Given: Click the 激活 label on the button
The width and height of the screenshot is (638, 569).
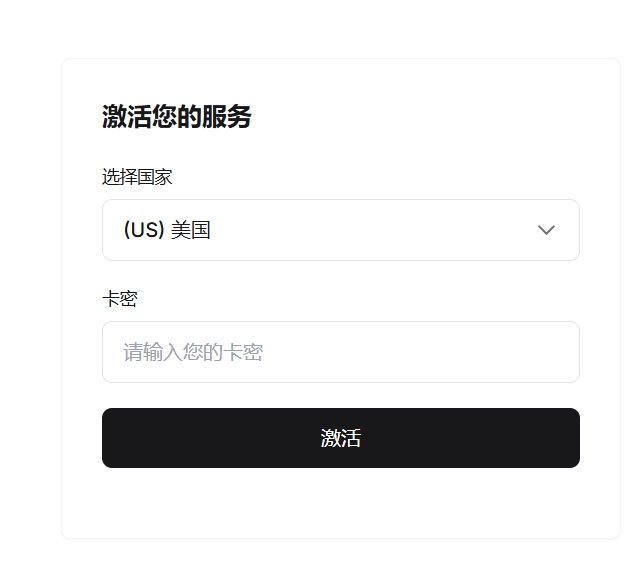Looking at the screenshot, I should click(340, 438).
